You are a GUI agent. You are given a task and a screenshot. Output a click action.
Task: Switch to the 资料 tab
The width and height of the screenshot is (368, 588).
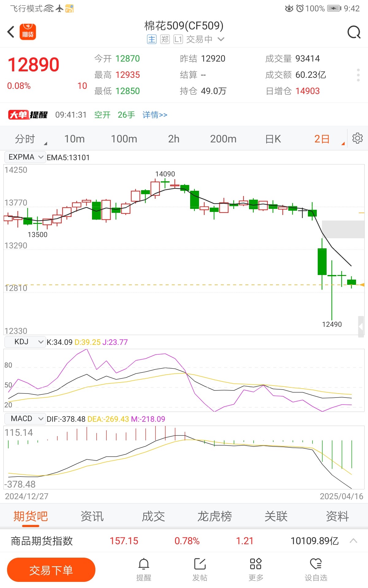click(337, 516)
